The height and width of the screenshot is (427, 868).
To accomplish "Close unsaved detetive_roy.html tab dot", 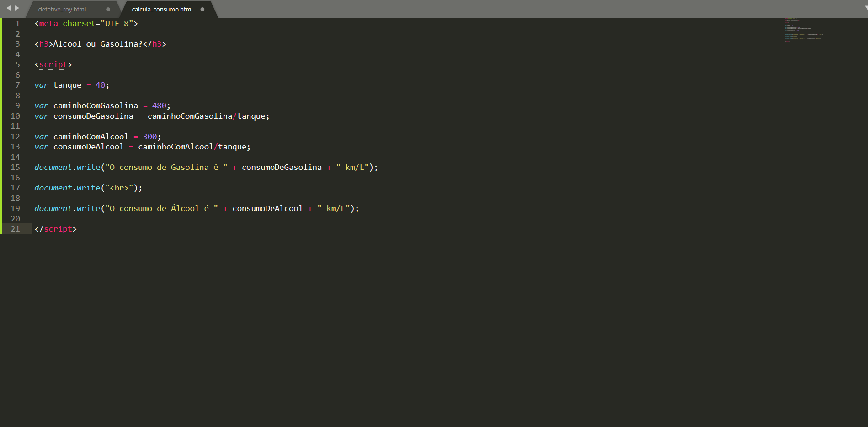I will 108,9.
